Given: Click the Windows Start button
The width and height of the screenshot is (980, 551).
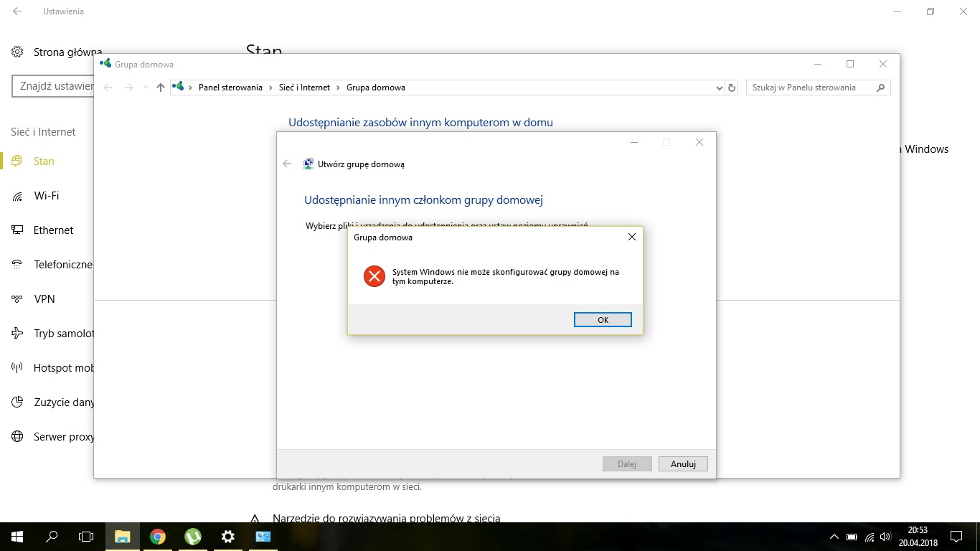Looking at the screenshot, I should (17, 537).
